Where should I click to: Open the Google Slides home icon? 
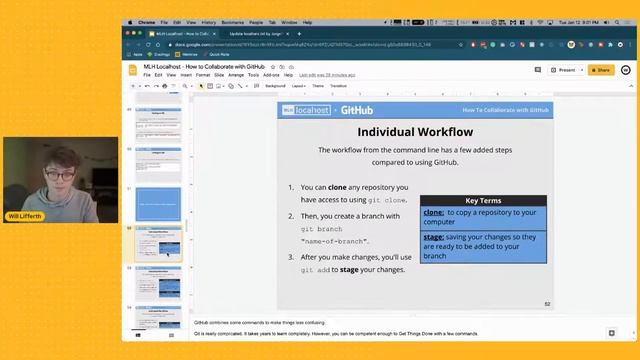coord(133,70)
